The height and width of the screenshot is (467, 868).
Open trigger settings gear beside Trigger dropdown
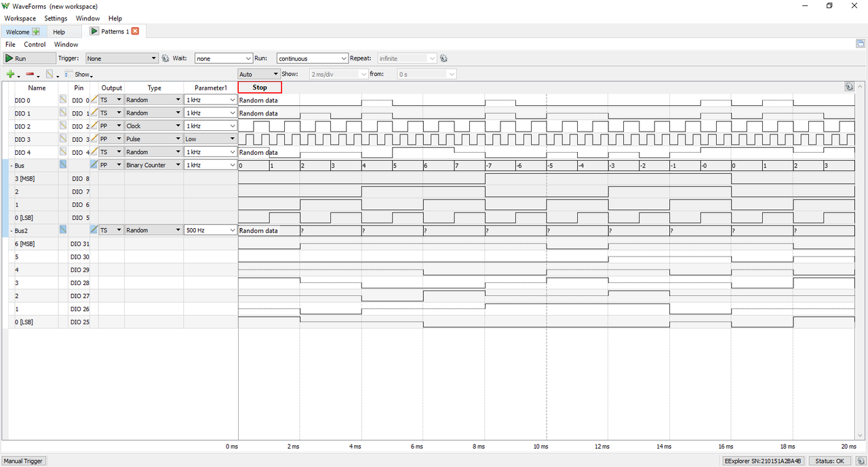coord(165,58)
